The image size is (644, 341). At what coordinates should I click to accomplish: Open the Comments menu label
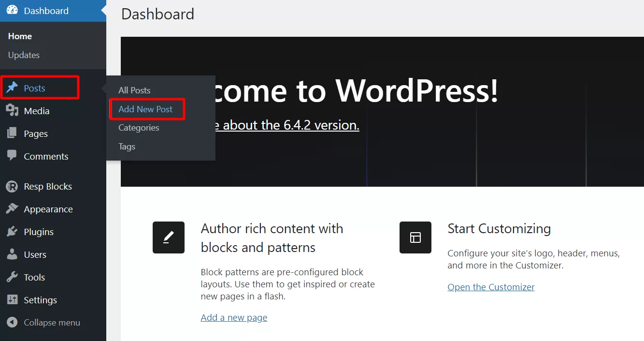point(46,156)
